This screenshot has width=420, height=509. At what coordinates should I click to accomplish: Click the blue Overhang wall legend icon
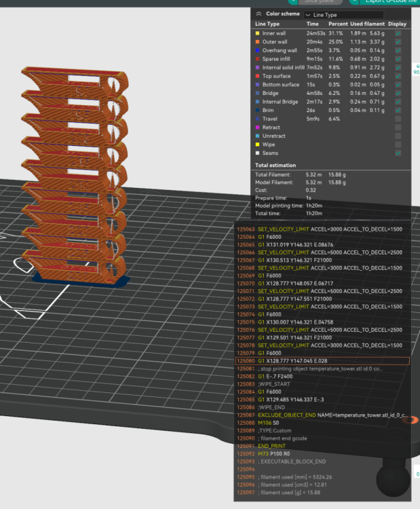(x=257, y=50)
